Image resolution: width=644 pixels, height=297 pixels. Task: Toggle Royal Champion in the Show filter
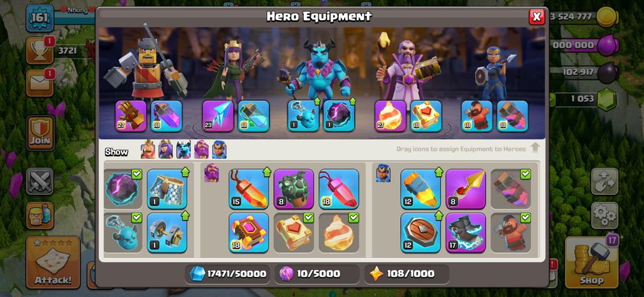tap(219, 150)
